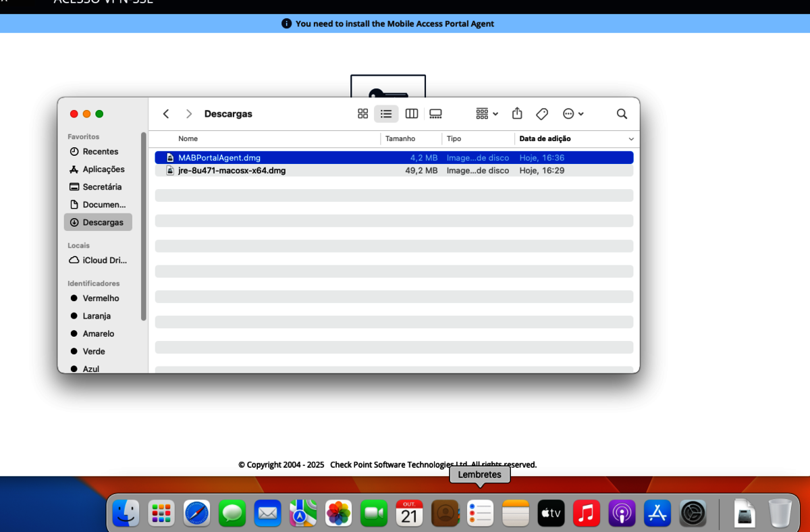
Task: Open the more actions ellipsis menu
Action: point(573,114)
